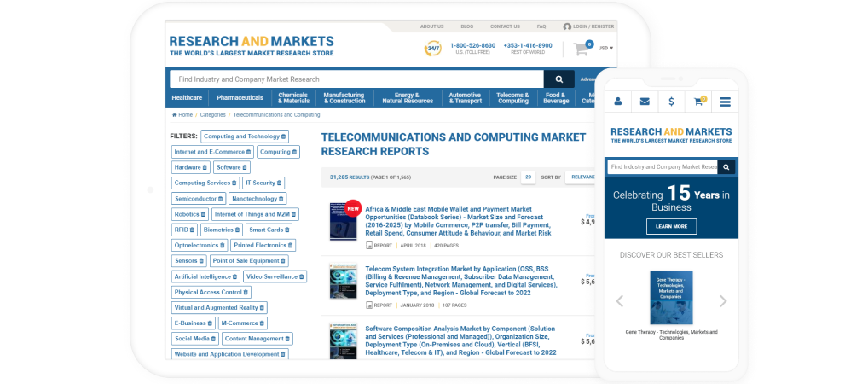The height and width of the screenshot is (384, 868).
Task: Click the Categories breadcrumb link
Action: point(212,114)
